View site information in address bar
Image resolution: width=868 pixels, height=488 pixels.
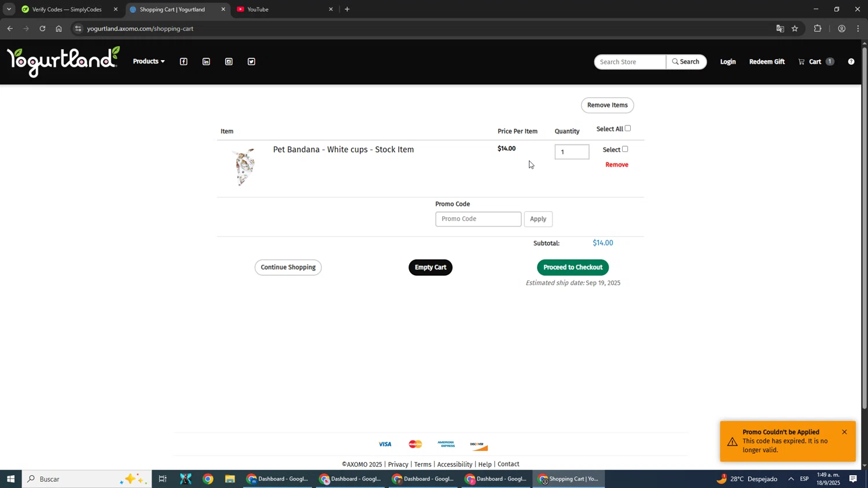click(79, 28)
